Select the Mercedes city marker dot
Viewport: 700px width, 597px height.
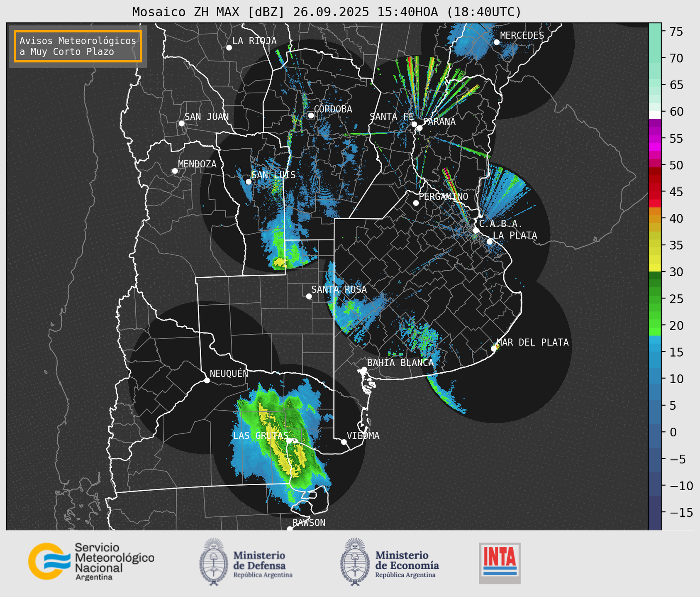click(x=497, y=42)
